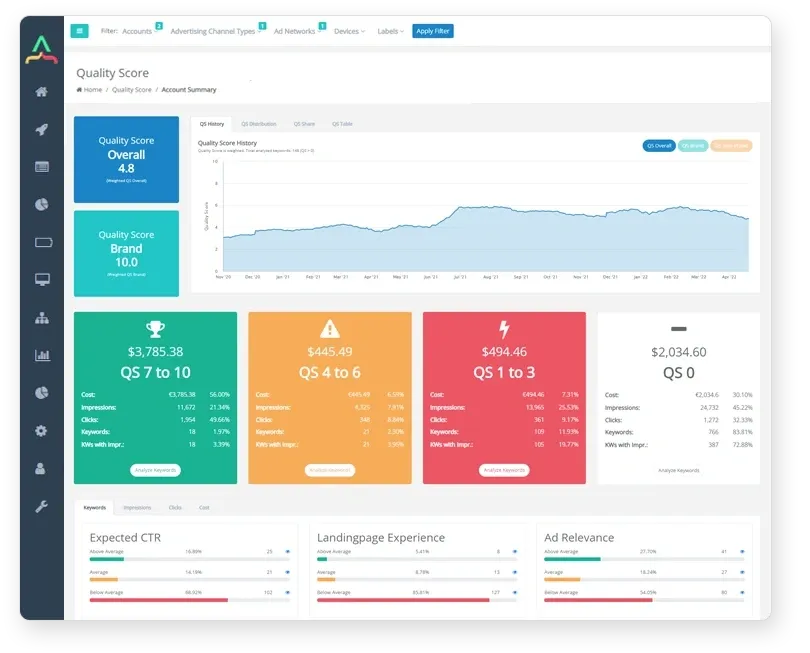Click the trophy icon on QS 7 to 10 card

(155, 329)
